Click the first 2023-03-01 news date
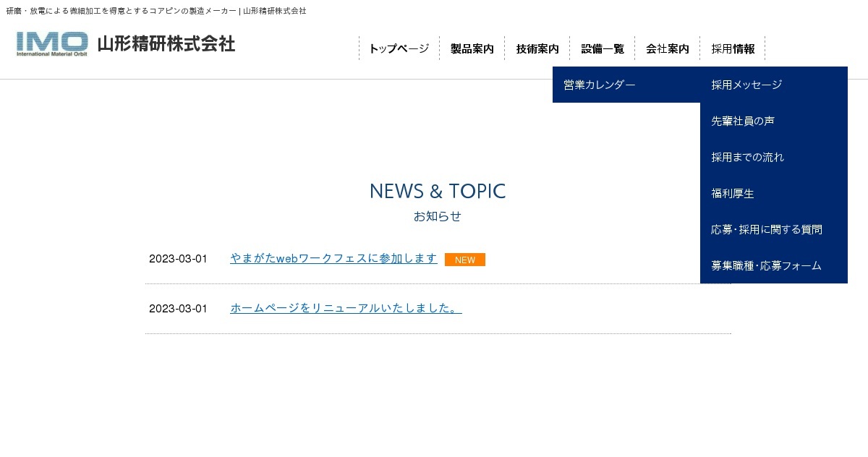The height and width of the screenshot is (457, 868). tap(178, 259)
